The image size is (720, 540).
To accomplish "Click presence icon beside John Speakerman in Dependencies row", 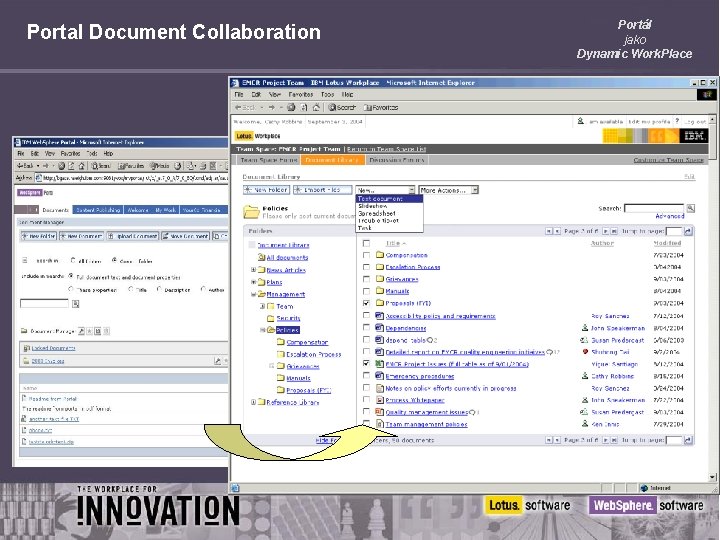I will [585, 328].
